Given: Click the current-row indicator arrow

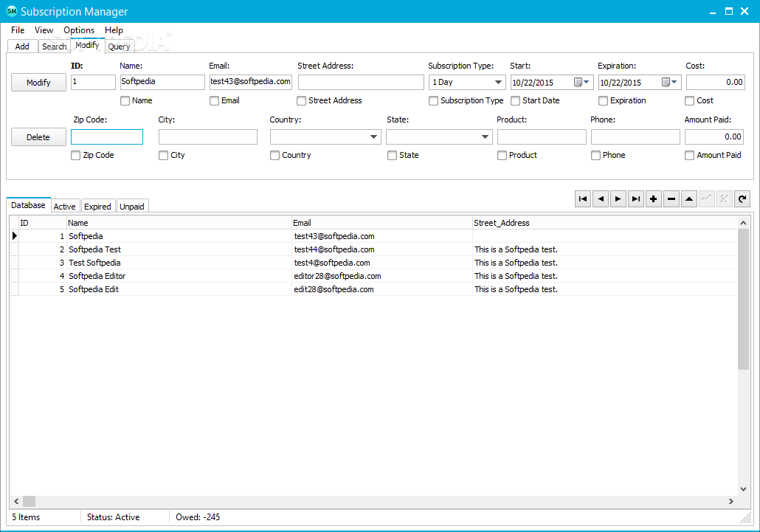Looking at the screenshot, I should pyautogui.click(x=15, y=236).
